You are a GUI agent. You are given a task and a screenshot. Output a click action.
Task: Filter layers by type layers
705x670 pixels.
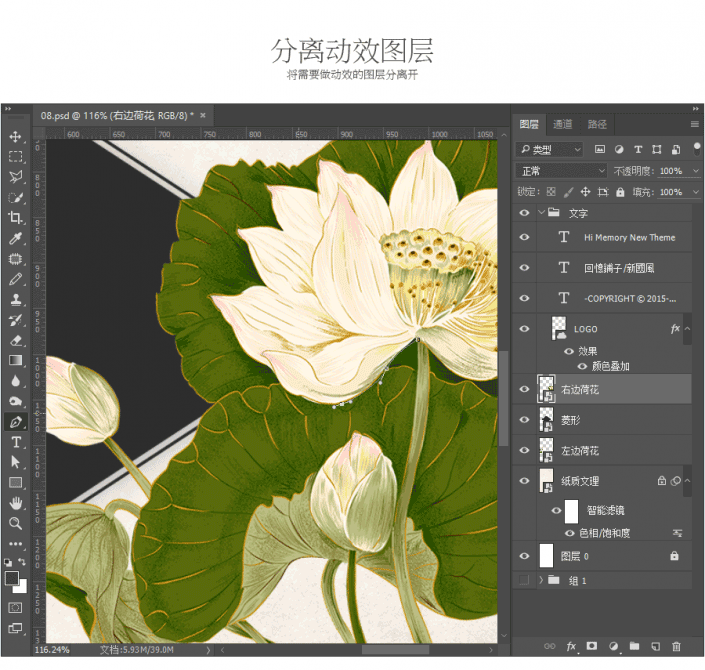tap(638, 149)
